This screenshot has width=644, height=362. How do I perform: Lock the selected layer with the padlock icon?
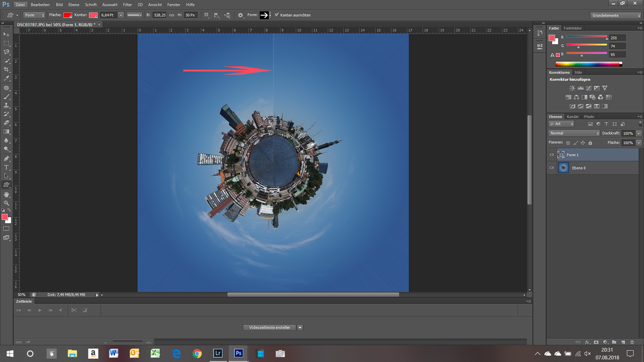590,143
